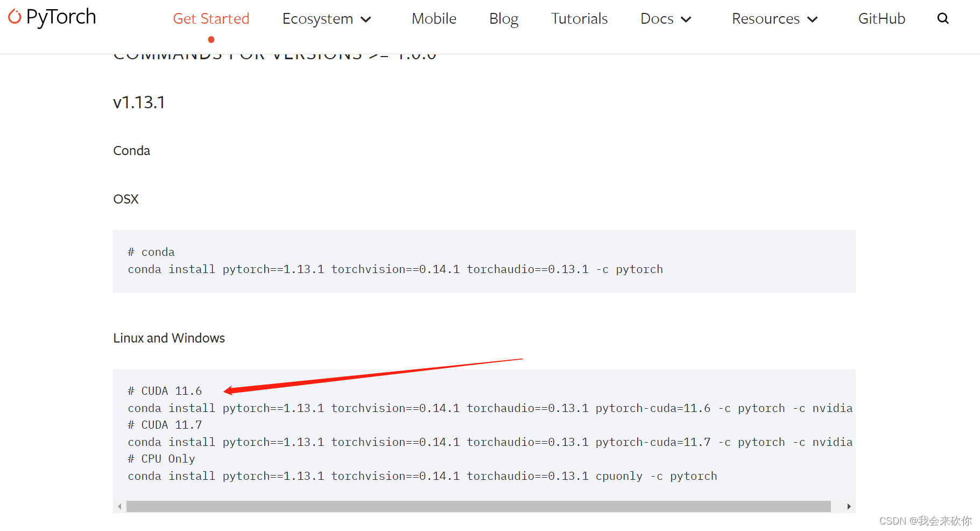Click the OSX conda install command

[396, 269]
